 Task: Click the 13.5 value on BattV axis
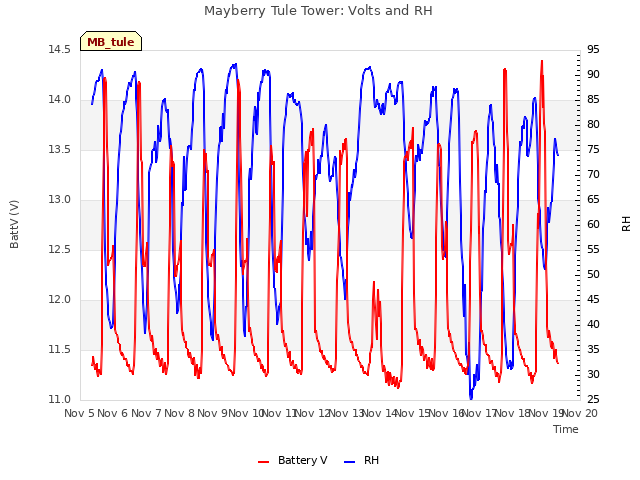coord(60,149)
